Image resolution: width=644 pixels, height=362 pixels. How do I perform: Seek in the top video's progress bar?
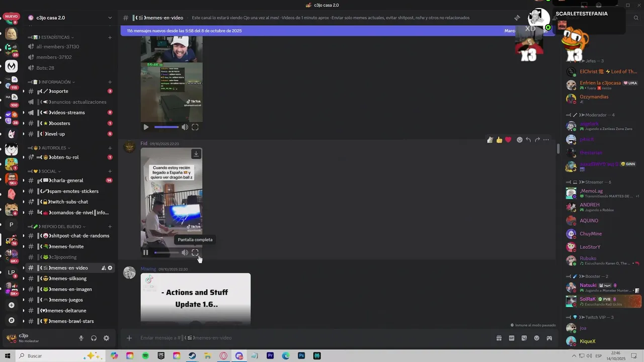point(166,127)
